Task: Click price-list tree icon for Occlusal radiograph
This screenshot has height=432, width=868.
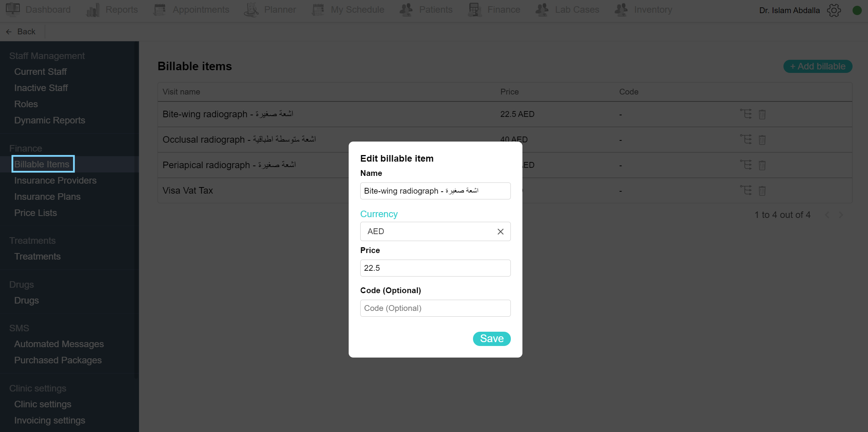Action: 746,139
